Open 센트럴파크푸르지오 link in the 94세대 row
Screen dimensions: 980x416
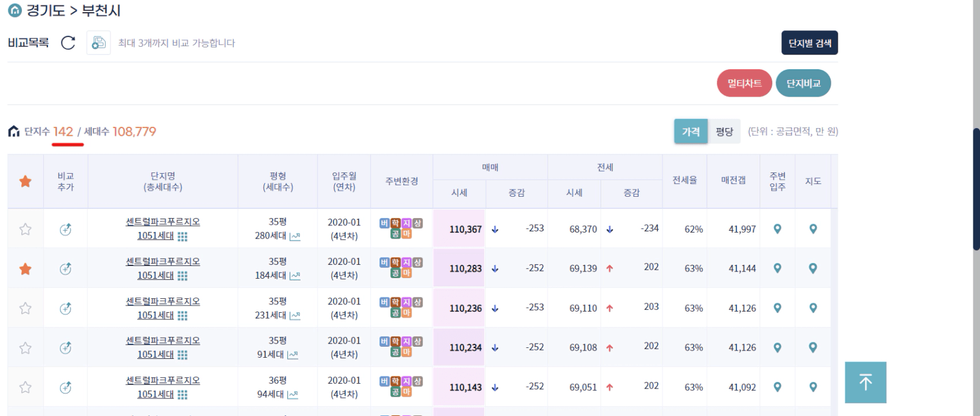163,380
